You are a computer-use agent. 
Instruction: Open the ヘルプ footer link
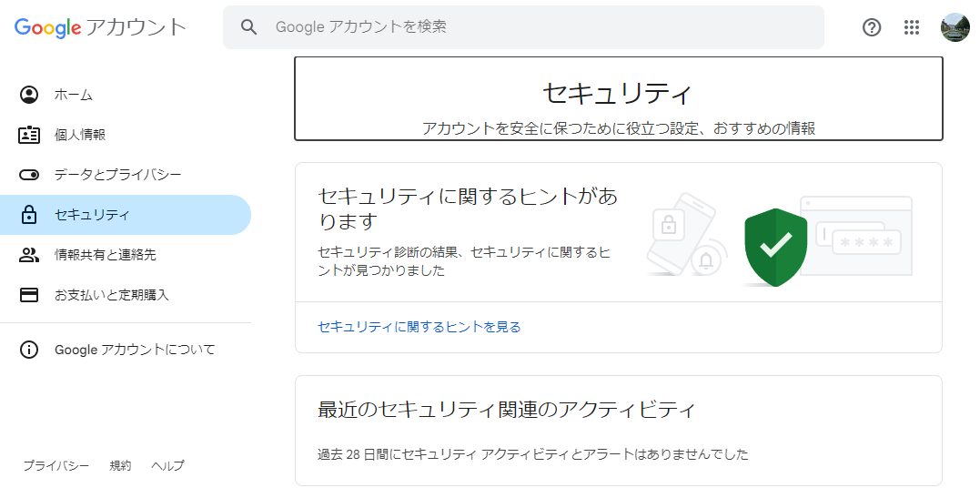point(167,465)
